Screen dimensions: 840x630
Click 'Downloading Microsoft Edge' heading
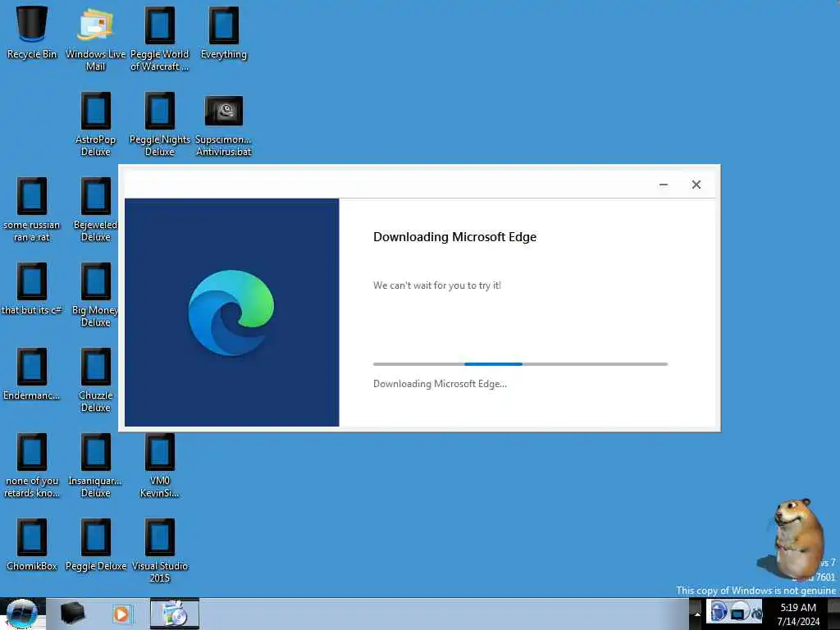(454, 237)
